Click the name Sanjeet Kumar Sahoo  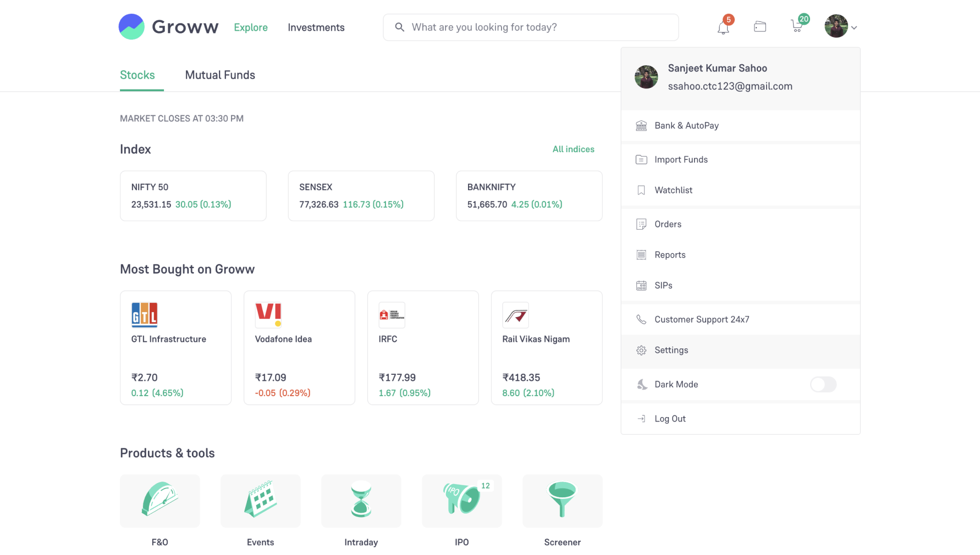click(x=718, y=68)
